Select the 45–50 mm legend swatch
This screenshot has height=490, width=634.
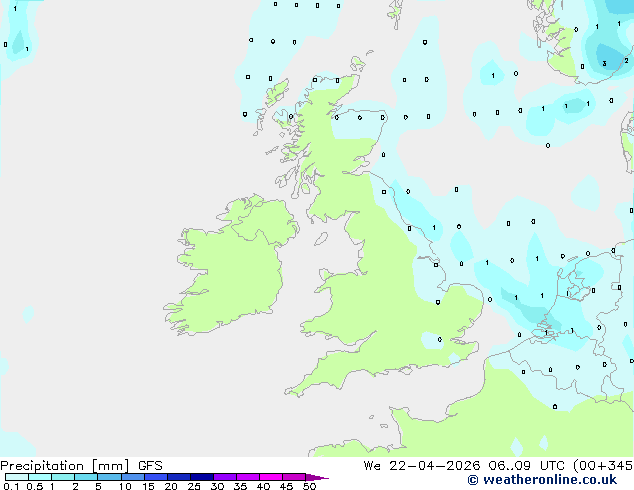(294, 477)
